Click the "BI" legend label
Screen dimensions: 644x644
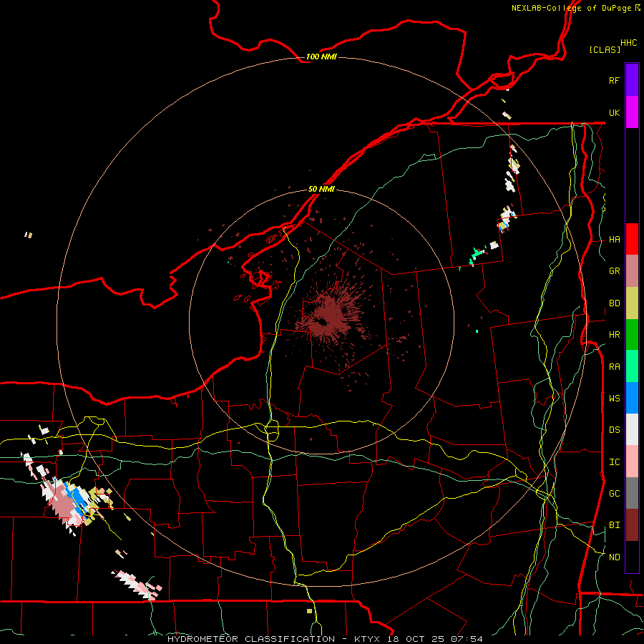(x=615, y=525)
